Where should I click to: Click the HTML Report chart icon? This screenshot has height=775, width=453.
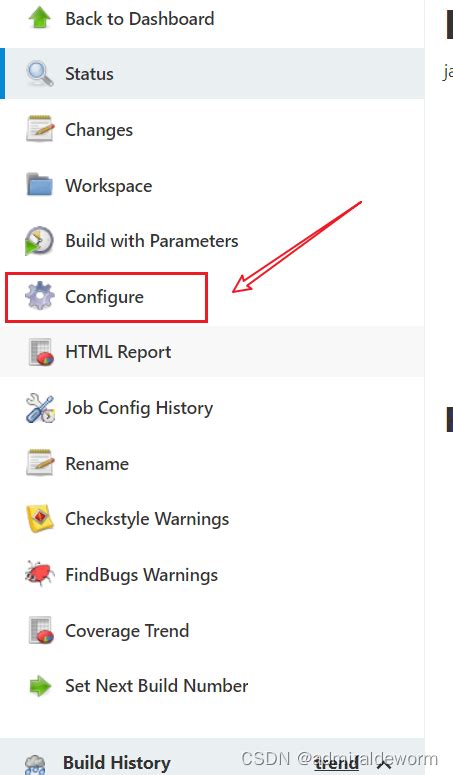(41, 352)
